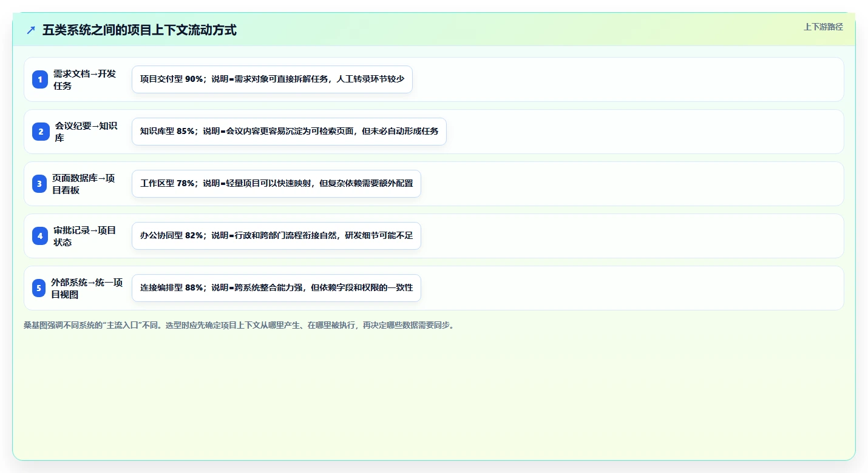Click the 上下游路径 label
The image size is (868, 473).
point(823,27)
